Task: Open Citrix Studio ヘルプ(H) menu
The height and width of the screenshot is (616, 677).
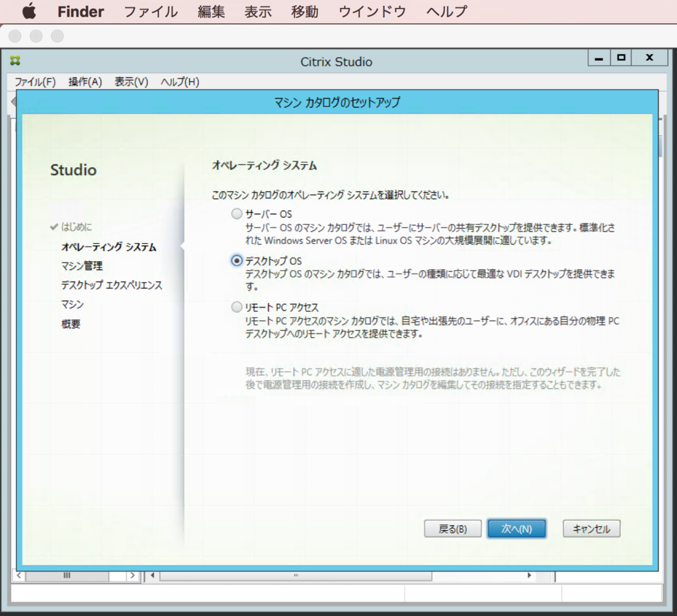Action: (180, 81)
